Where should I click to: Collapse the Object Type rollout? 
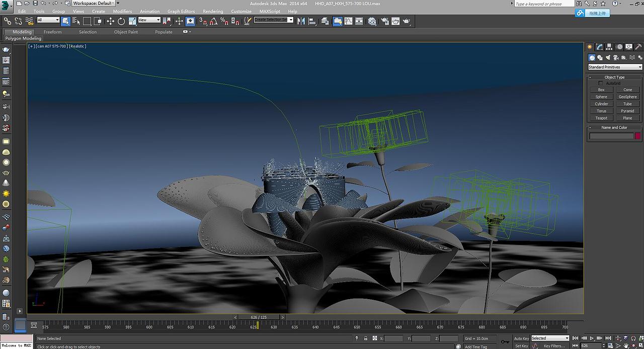(614, 77)
